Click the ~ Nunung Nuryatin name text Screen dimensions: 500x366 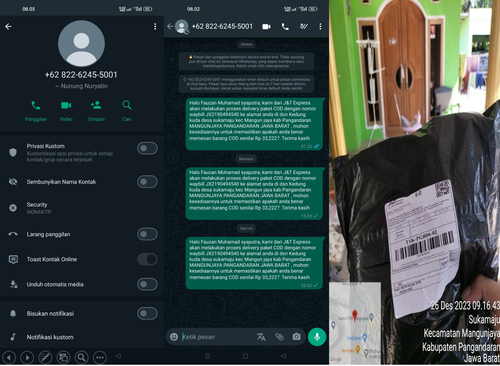81,86
